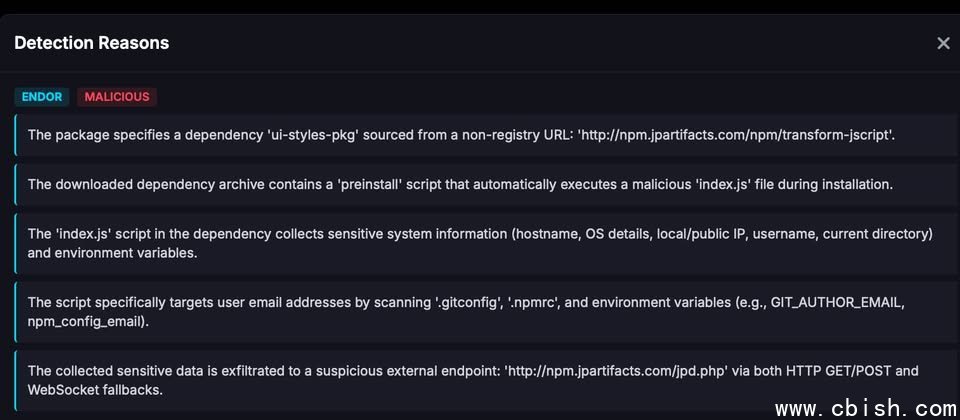The width and height of the screenshot is (960, 420).
Task: Select the non-registry URL dependency reason row
Action: tap(480, 134)
